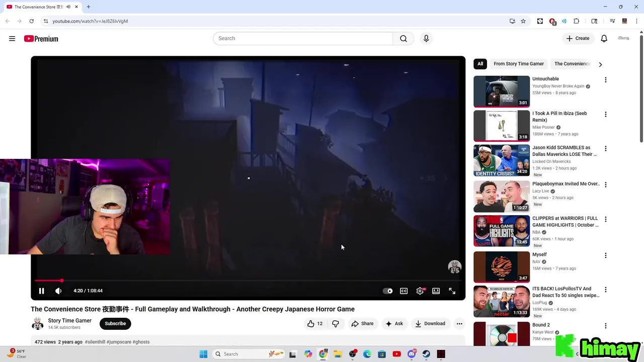Focus the browser address bar URL
The height and width of the screenshot is (362, 644).
[90, 21]
